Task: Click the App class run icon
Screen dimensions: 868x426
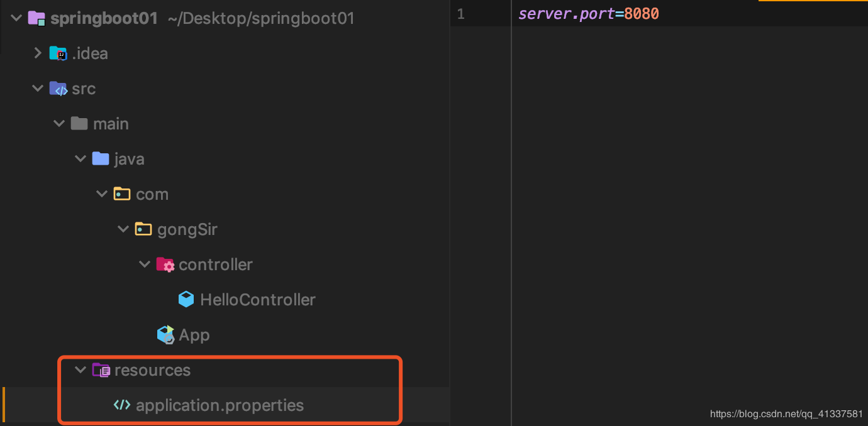Action: point(165,335)
